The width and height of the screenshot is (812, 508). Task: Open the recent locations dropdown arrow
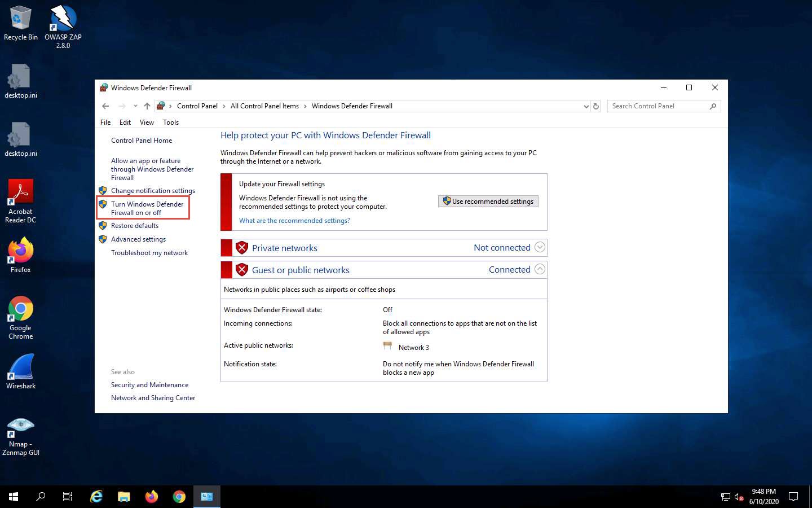(x=135, y=106)
